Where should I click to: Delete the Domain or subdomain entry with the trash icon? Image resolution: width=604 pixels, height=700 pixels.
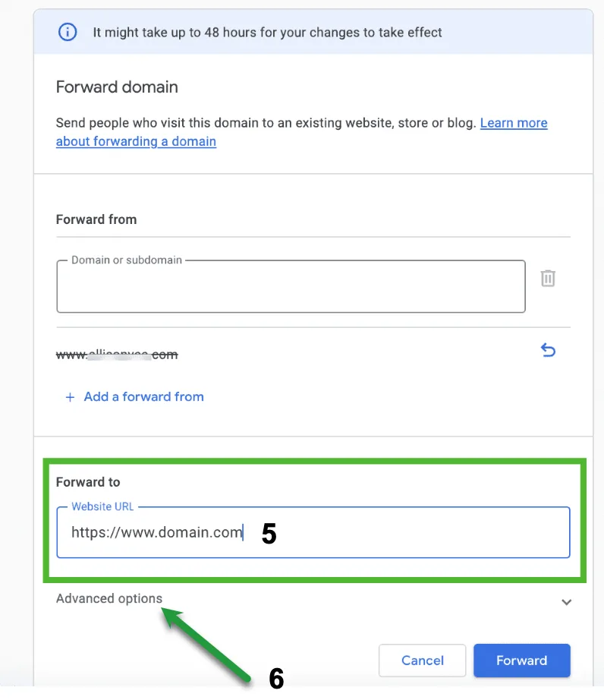click(548, 278)
